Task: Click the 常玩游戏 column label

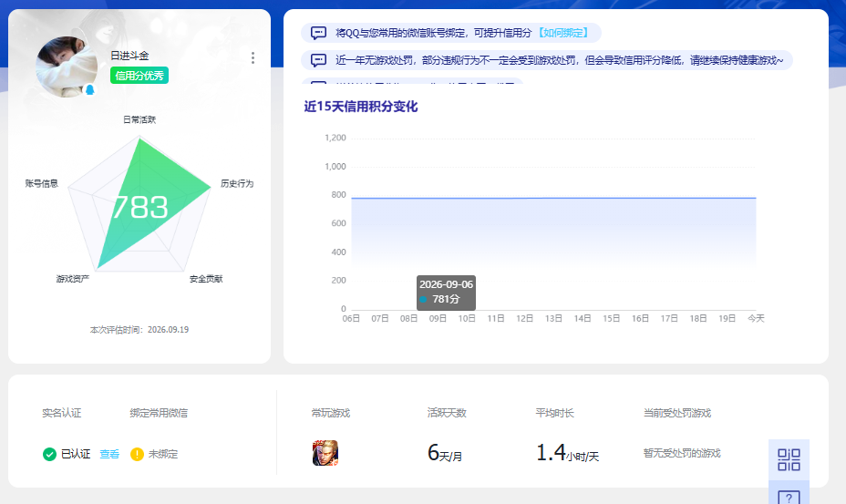Action: click(x=331, y=413)
